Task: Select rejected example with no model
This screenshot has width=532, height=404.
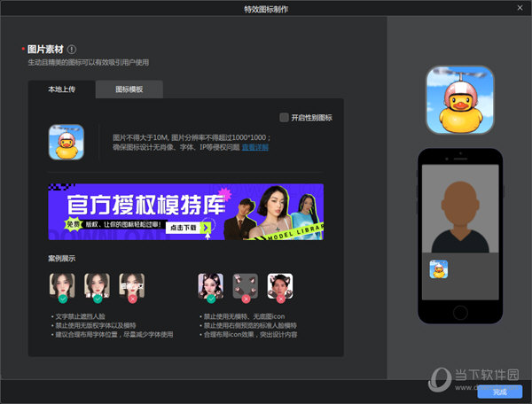Action: point(246,286)
